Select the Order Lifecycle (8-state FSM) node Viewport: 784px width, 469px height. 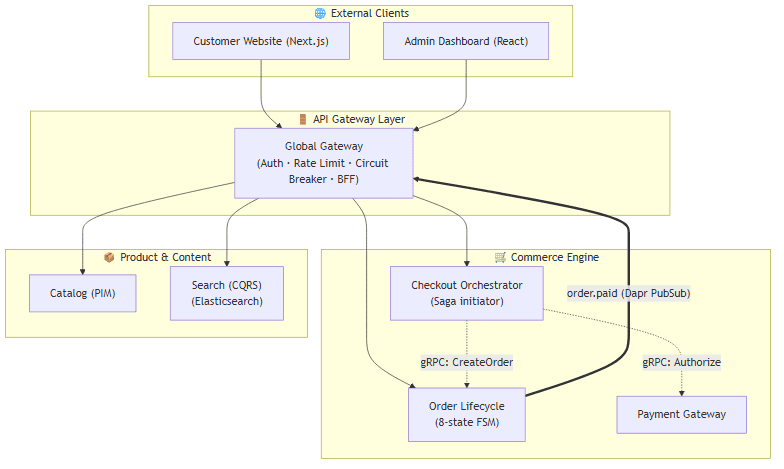tap(467, 414)
